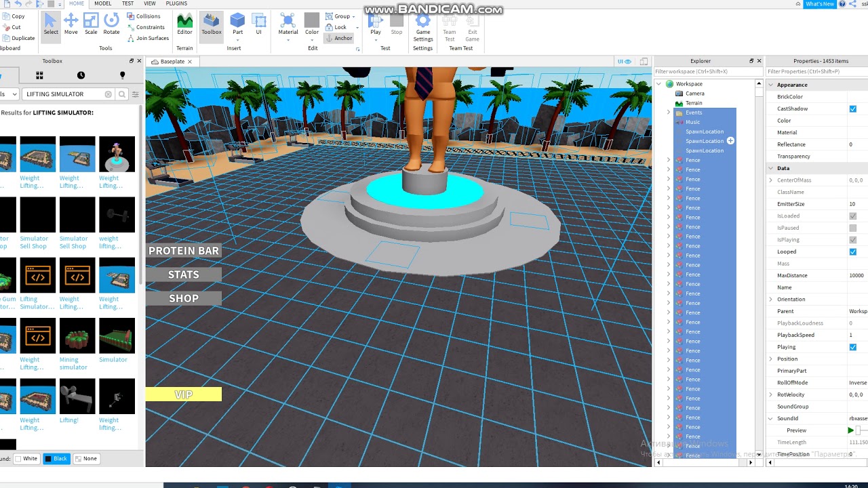
Task: Choose the Move tool
Action: pos(71,24)
